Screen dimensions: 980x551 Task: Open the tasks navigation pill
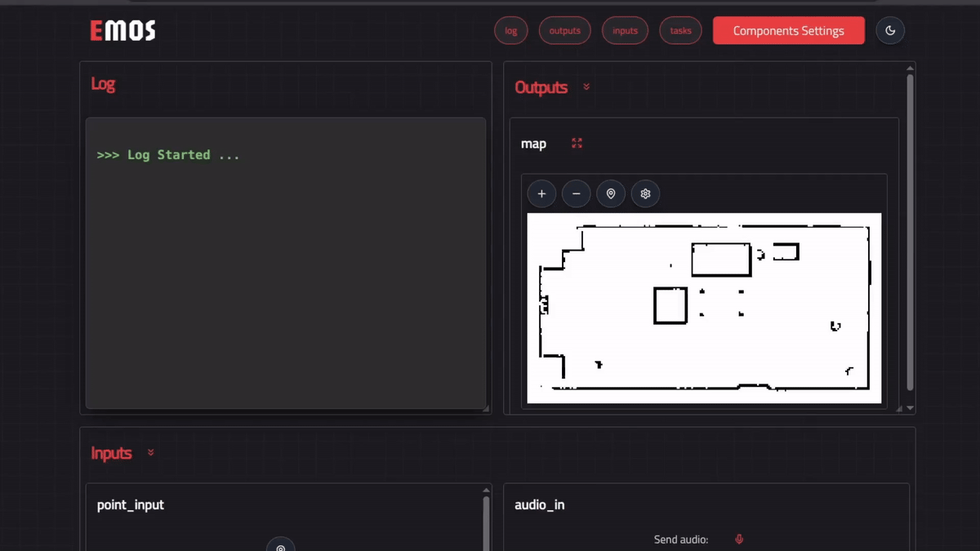[680, 30]
